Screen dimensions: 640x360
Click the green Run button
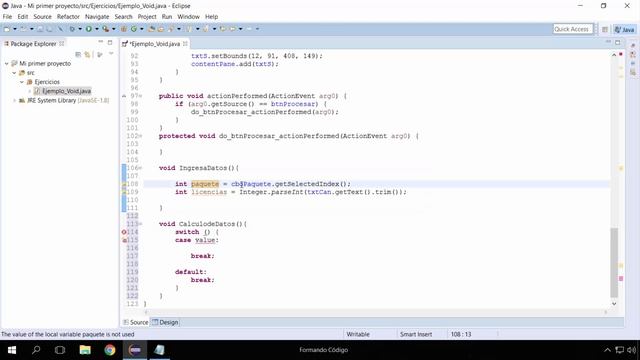coord(89,29)
